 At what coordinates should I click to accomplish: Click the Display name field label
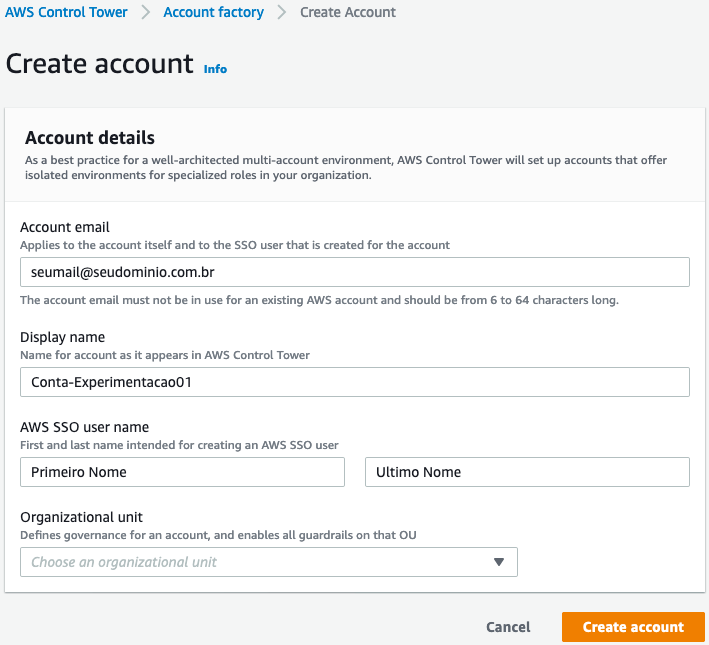[x=62, y=337]
